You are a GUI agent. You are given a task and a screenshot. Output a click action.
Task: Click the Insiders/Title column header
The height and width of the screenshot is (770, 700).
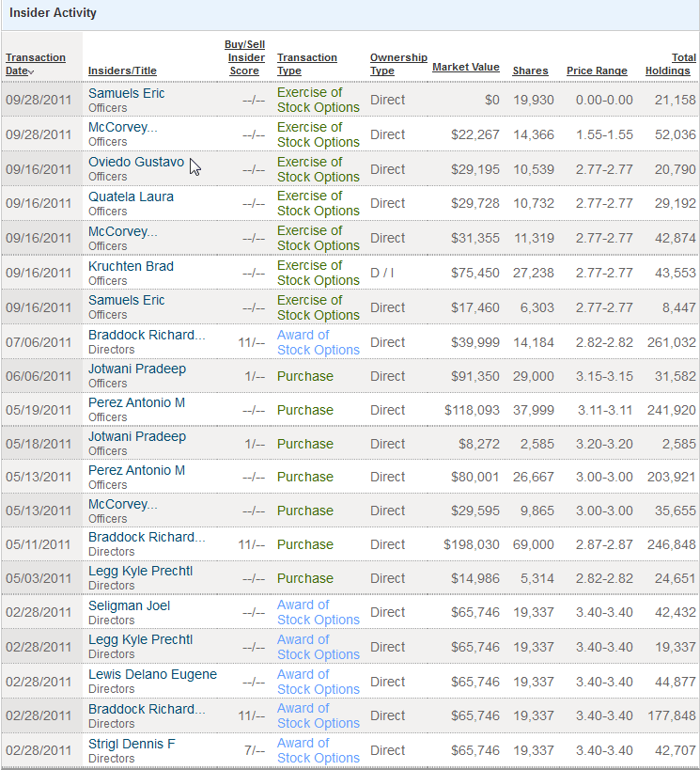[122, 71]
